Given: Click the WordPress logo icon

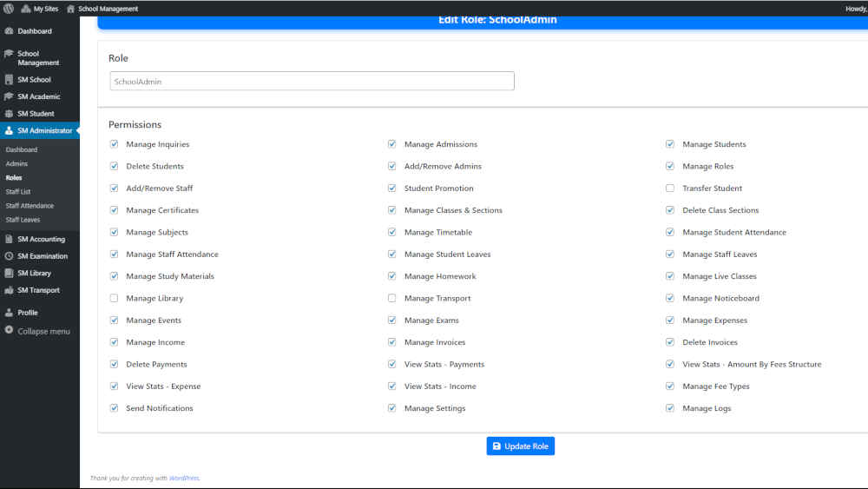Looking at the screenshot, I should coord(8,9).
